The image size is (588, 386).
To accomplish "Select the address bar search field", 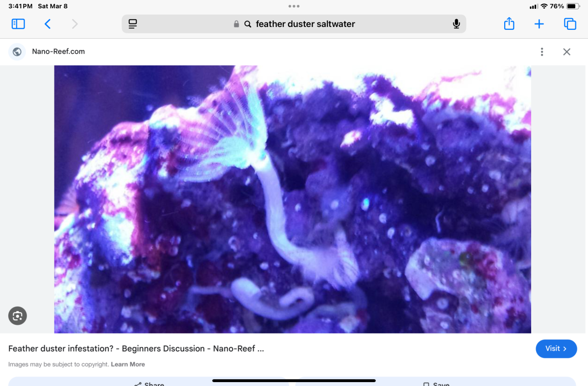I will 294,24.
